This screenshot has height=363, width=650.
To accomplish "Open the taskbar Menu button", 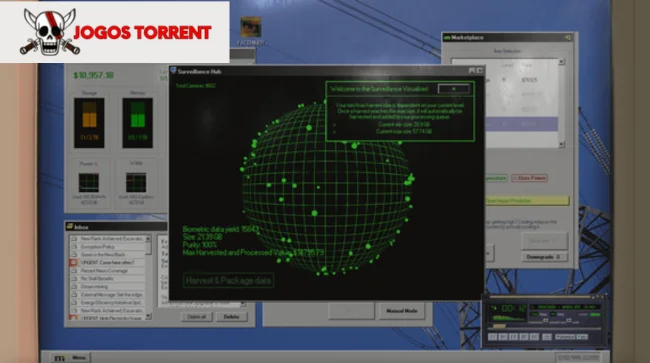I will (x=70, y=358).
